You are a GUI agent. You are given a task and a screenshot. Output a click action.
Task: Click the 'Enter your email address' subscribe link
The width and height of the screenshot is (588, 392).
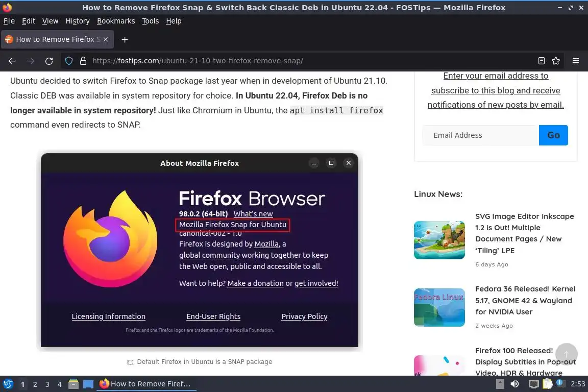tap(496, 90)
